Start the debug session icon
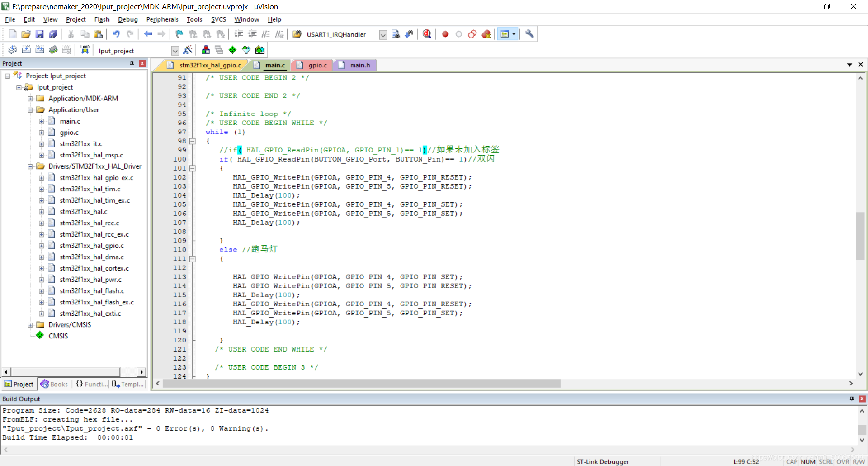The width and height of the screenshot is (868, 466). (426, 34)
